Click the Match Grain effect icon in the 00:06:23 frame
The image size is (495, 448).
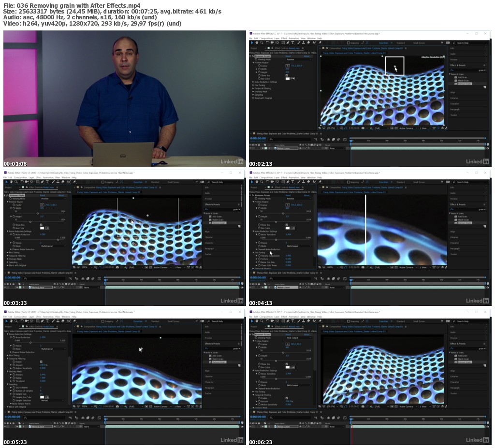point(455,359)
